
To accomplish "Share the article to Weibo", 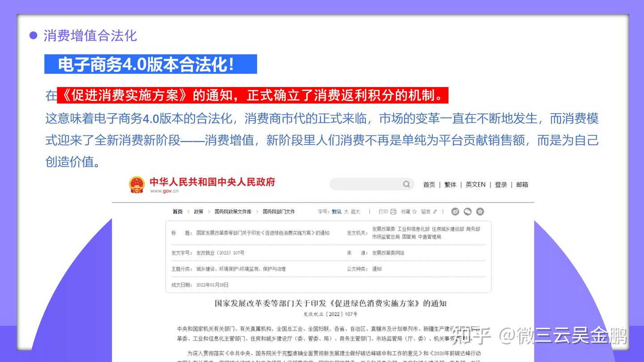I will click(x=455, y=211).
